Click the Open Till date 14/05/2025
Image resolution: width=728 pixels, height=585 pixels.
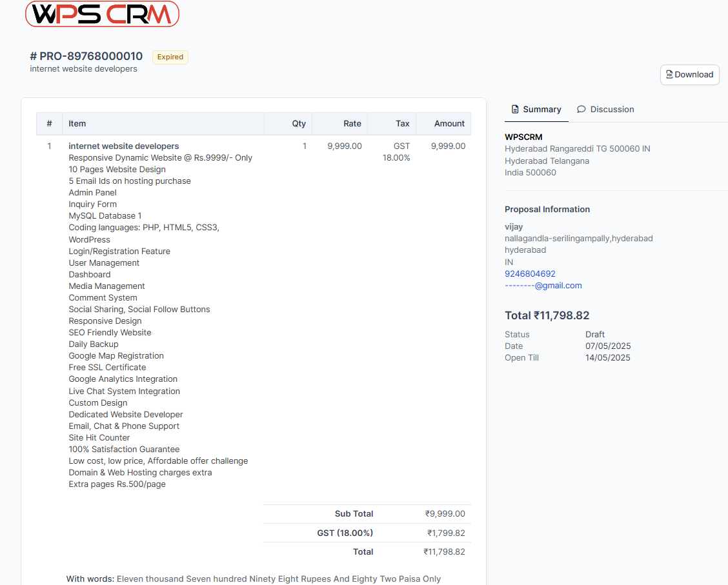tap(607, 357)
